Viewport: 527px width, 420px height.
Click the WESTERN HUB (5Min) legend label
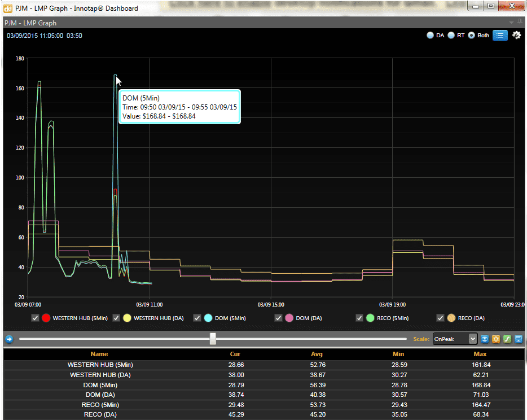80,318
